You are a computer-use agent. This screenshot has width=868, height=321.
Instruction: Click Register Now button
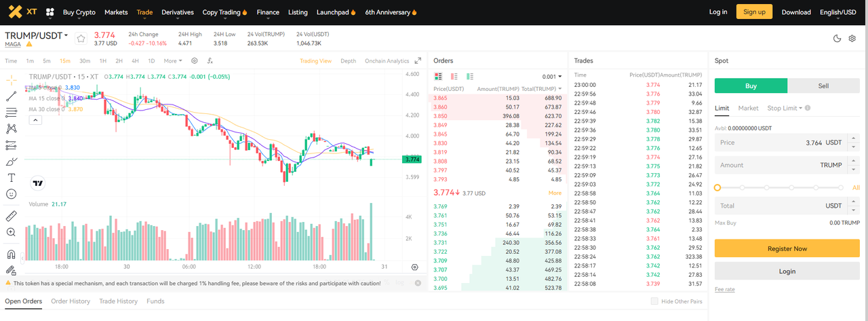point(787,248)
